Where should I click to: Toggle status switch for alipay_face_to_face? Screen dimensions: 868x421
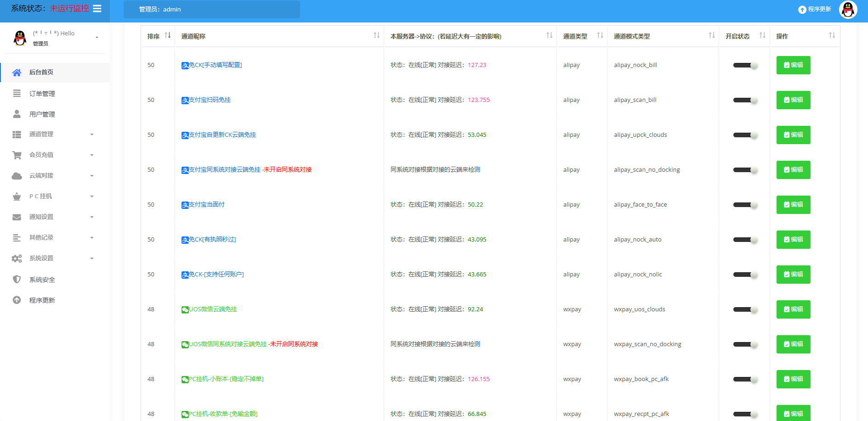click(x=745, y=205)
